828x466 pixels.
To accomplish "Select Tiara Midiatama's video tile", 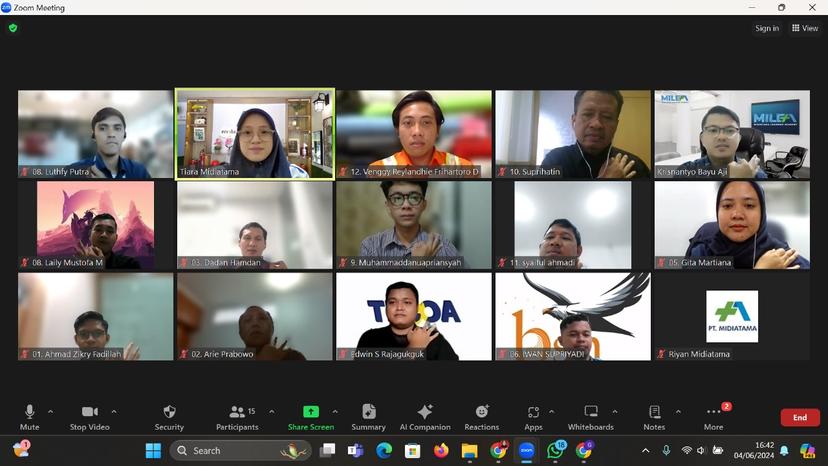I will click(255, 134).
